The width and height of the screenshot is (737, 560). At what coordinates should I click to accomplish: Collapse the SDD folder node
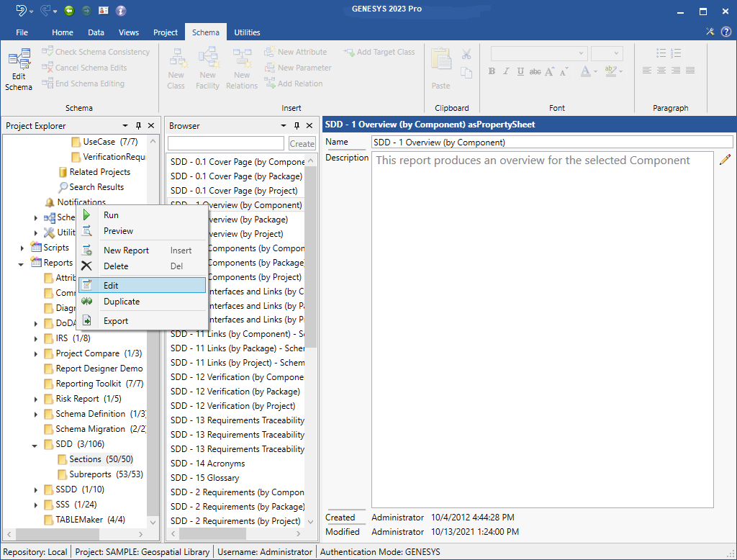click(35, 445)
